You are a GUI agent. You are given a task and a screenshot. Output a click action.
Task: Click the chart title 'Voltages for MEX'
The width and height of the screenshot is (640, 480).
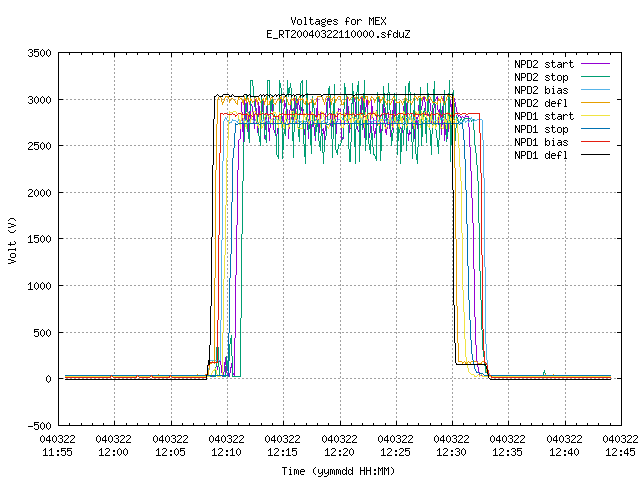tap(338, 21)
